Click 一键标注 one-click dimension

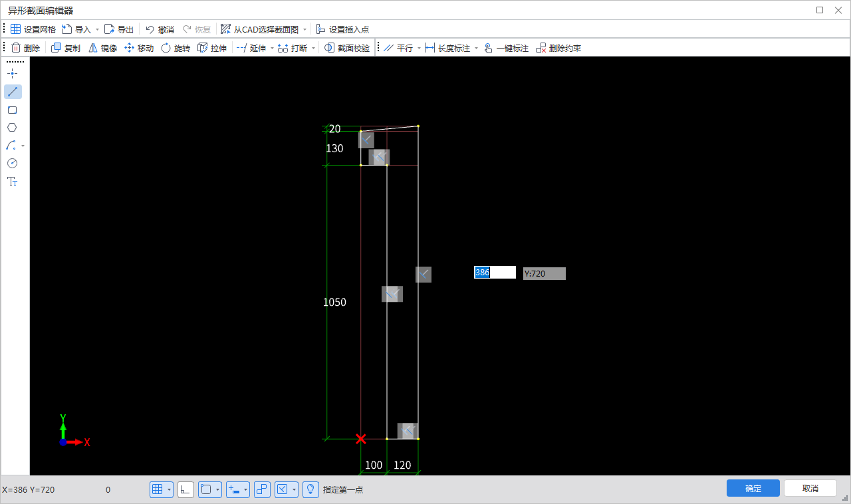[x=506, y=48]
